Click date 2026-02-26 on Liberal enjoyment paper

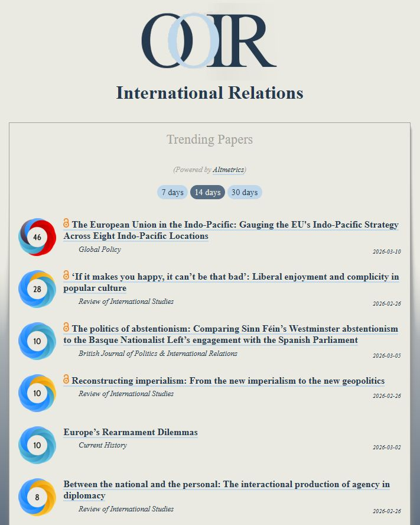click(x=387, y=304)
